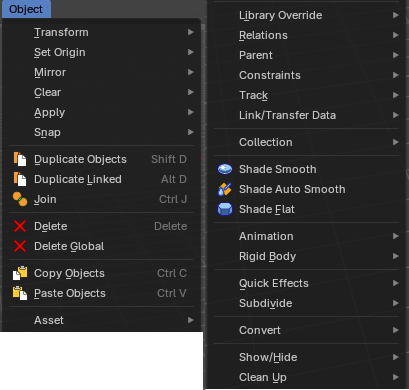Click the Shade Flat icon
409x390 pixels.
225,209
